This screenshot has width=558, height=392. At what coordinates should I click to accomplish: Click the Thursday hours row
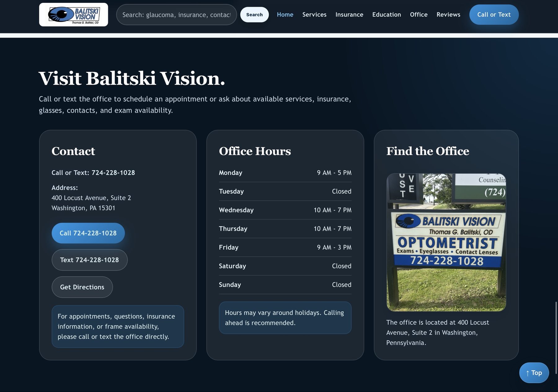pos(285,229)
